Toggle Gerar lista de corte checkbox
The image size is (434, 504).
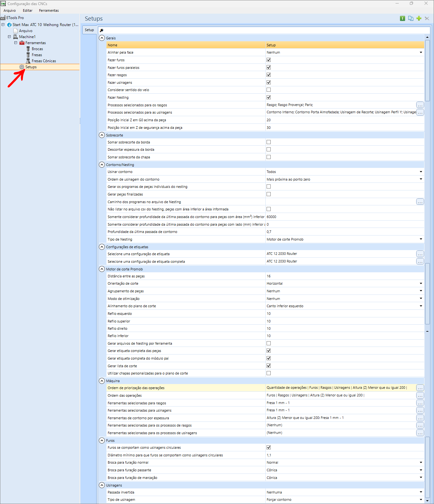(x=269, y=366)
